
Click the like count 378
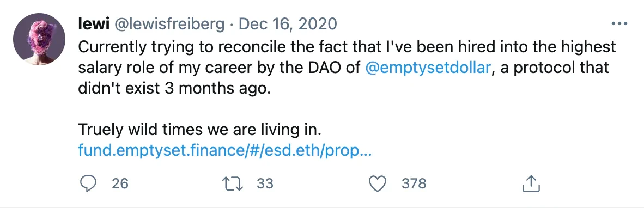click(414, 183)
